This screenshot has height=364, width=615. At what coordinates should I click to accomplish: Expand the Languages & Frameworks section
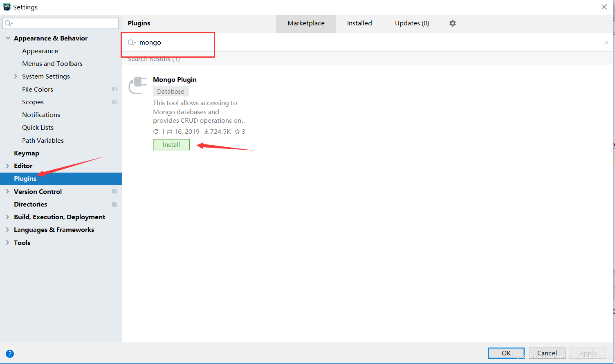[8, 230]
